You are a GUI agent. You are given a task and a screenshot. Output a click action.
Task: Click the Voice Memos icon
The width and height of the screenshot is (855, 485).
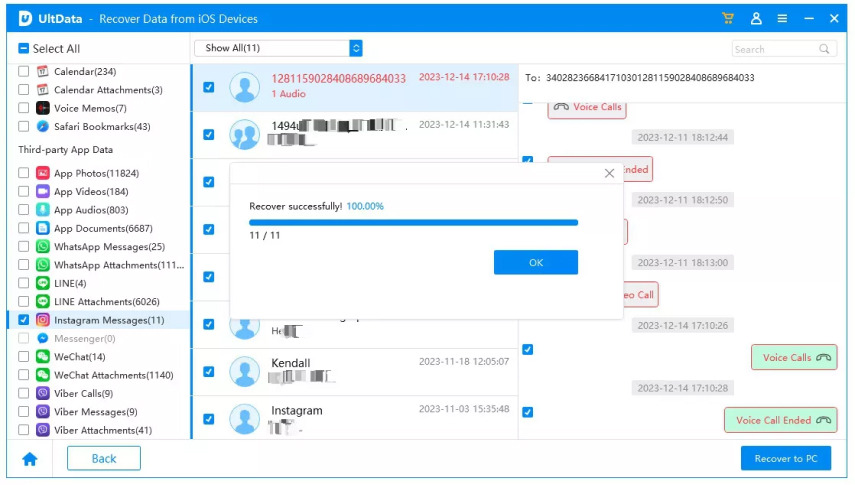tap(43, 108)
